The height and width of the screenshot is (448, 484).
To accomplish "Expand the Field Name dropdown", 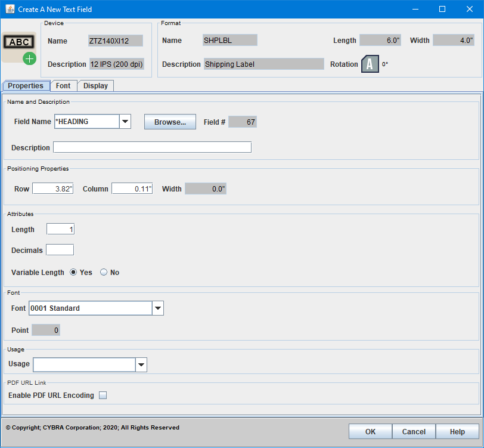I will point(125,122).
